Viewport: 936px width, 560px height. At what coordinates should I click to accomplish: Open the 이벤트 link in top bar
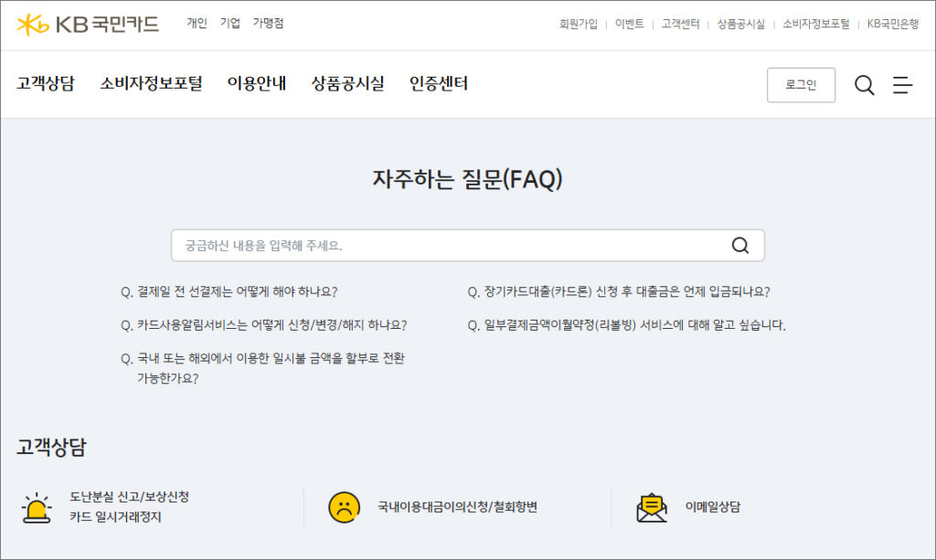(x=629, y=25)
